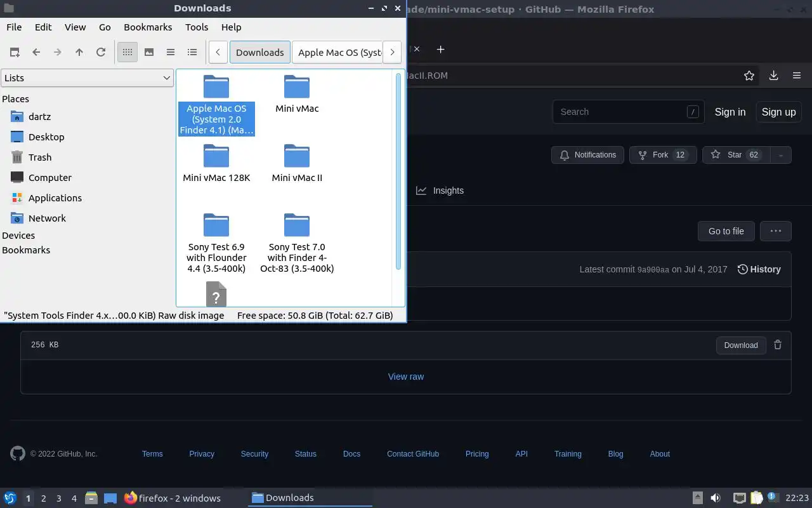The height and width of the screenshot is (508, 812).
Task: Click Go to file button
Action: [x=726, y=231]
